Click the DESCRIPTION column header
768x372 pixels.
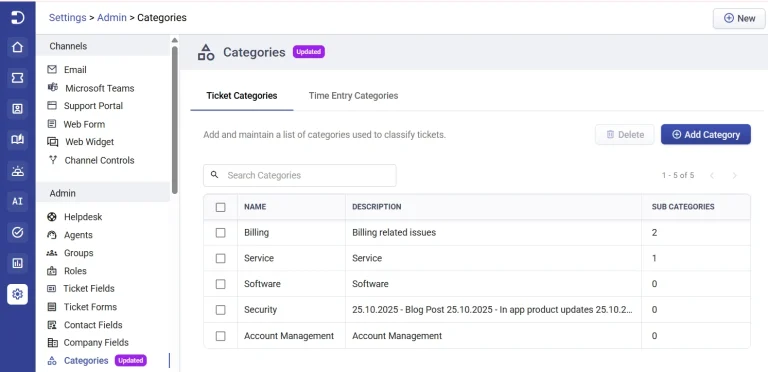click(x=377, y=207)
